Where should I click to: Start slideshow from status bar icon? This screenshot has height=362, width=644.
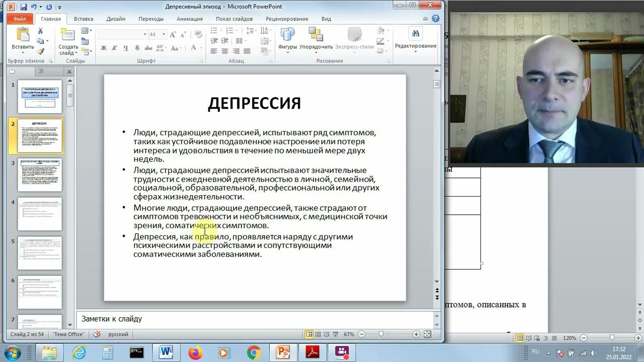pyautogui.click(x=336, y=334)
